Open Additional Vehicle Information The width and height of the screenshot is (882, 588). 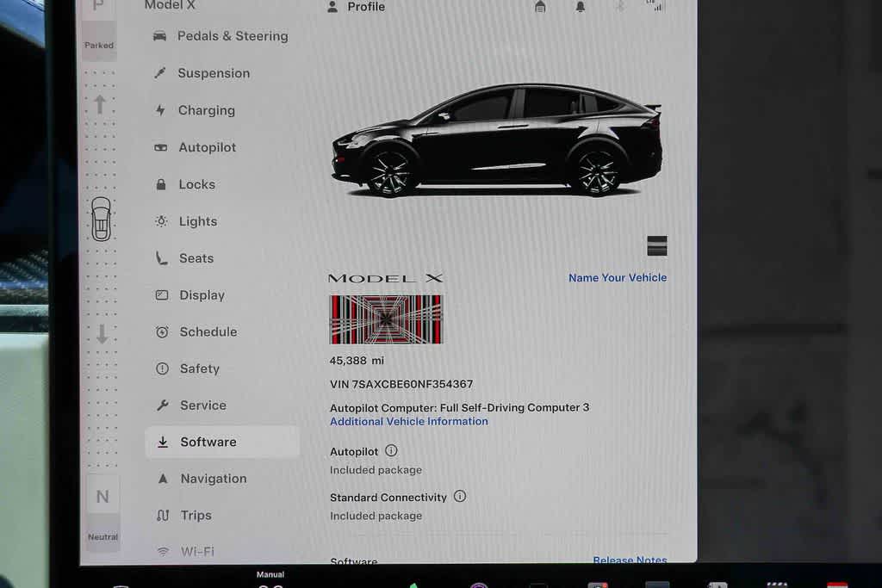click(409, 421)
